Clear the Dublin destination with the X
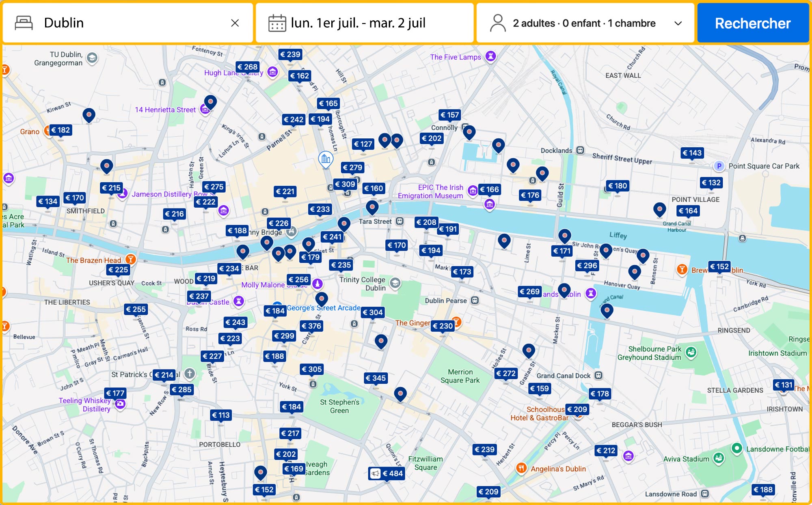812x505 pixels. pyautogui.click(x=236, y=23)
